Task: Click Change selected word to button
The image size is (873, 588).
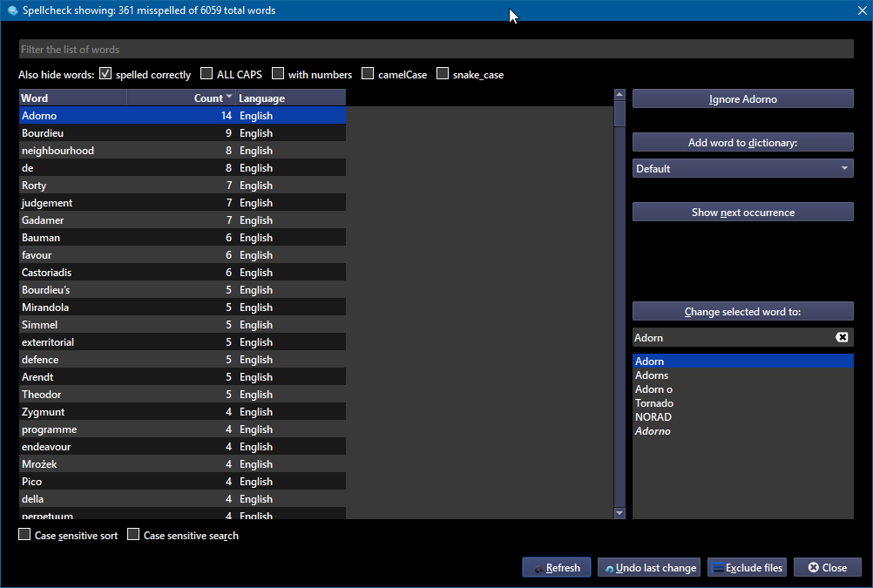Action: pos(742,312)
